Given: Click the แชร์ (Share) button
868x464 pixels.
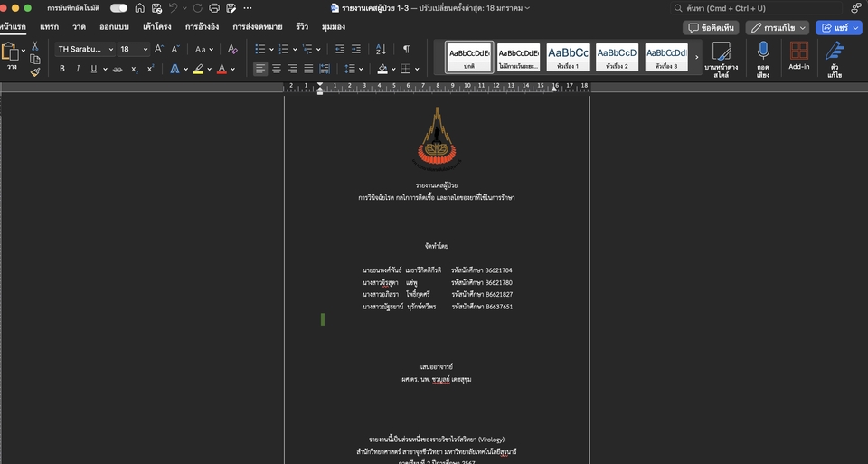Looking at the screenshot, I should pyautogui.click(x=839, y=27).
